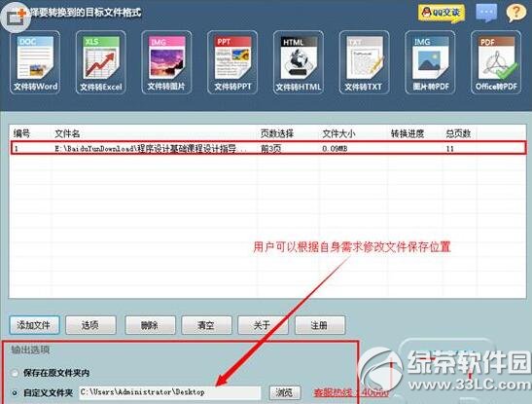This screenshot has width=532, height=404.
Task: Open the 选项 button
Action: tap(90, 325)
